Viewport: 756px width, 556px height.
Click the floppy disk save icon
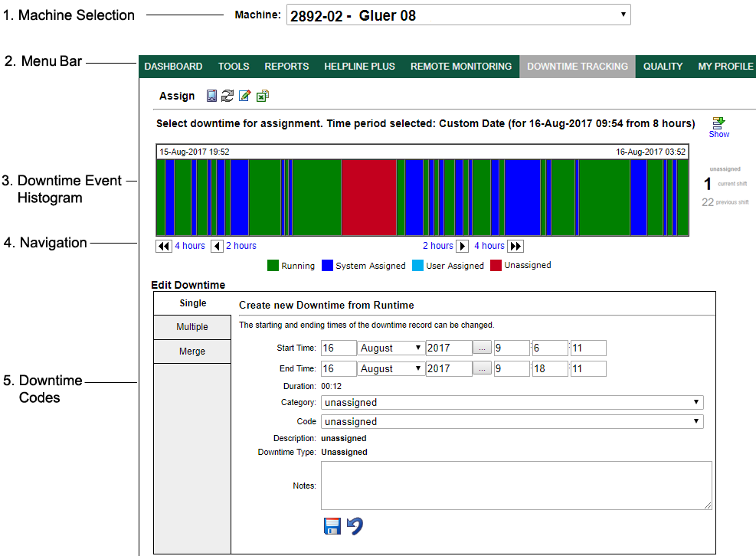[332, 526]
